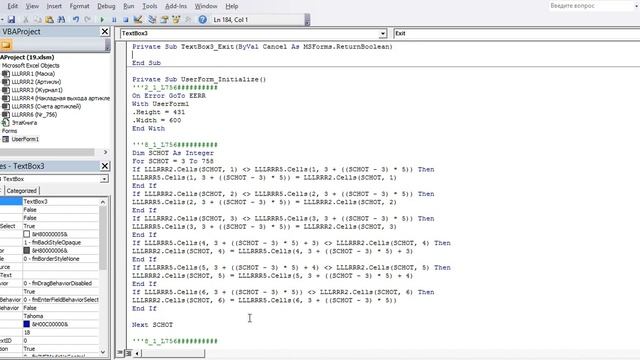This screenshot has height=360, width=640.
Task: Click the Copy icon in the toolbar
Action: pos(37,20)
